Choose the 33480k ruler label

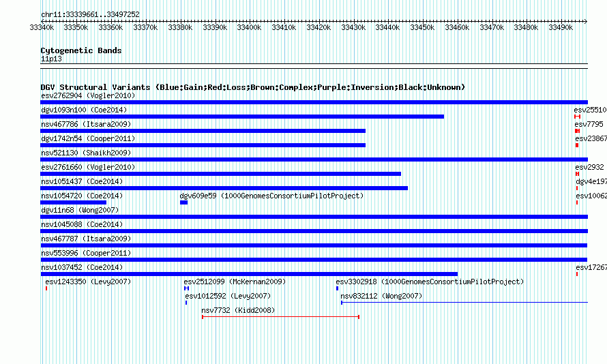(526, 27)
